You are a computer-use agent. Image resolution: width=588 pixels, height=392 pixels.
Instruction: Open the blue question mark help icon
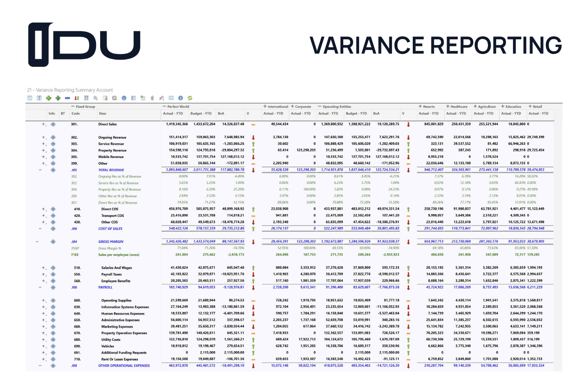180,98
